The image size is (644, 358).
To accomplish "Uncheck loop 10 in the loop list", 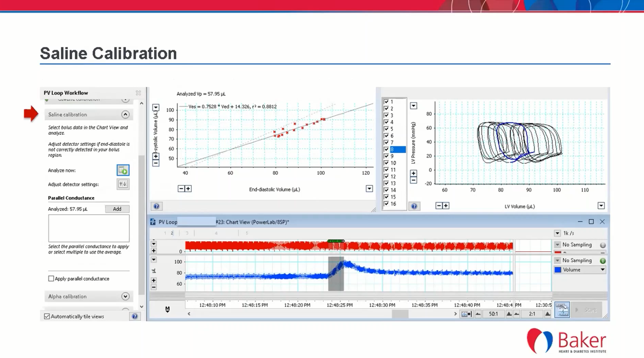I will point(386,163).
